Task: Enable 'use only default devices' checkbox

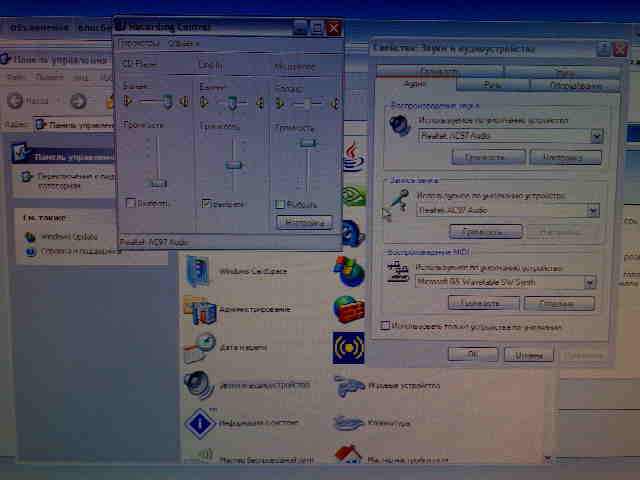Action: pos(386,326)
